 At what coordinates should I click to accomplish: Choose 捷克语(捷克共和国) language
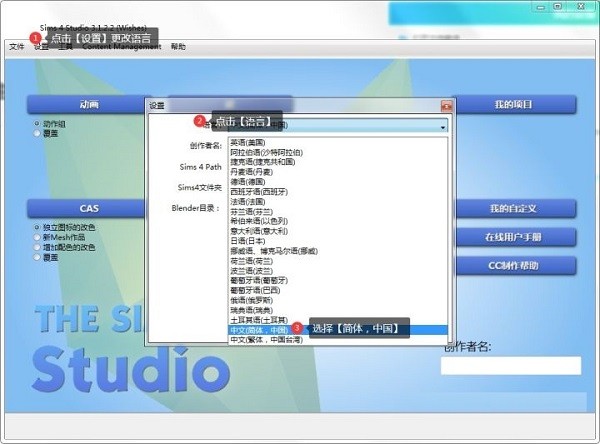tap(338, 162)
